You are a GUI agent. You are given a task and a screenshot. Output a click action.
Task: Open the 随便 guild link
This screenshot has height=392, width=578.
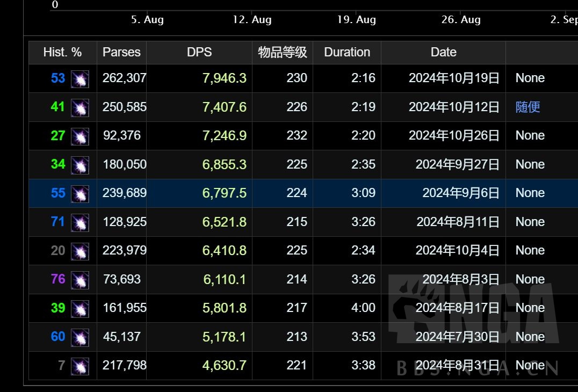click(528, 107)
